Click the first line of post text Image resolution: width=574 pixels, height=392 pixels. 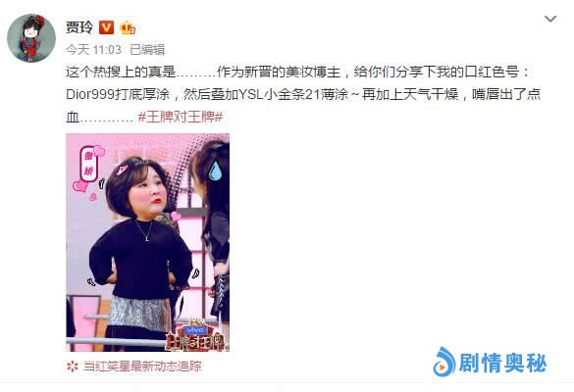tap(298, 72)
